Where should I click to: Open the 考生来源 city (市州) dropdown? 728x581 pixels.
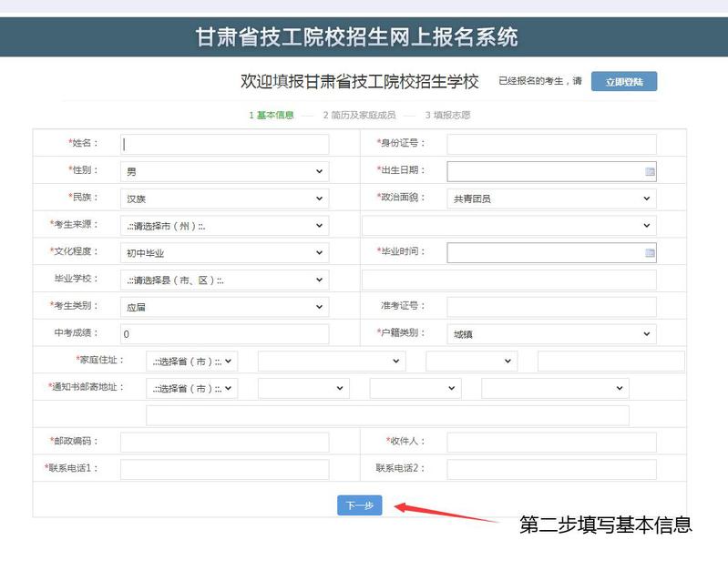coord(224,226)
